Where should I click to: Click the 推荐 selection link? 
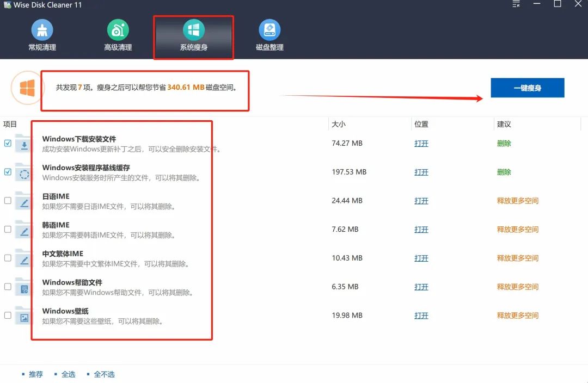[x=35, y=374]
